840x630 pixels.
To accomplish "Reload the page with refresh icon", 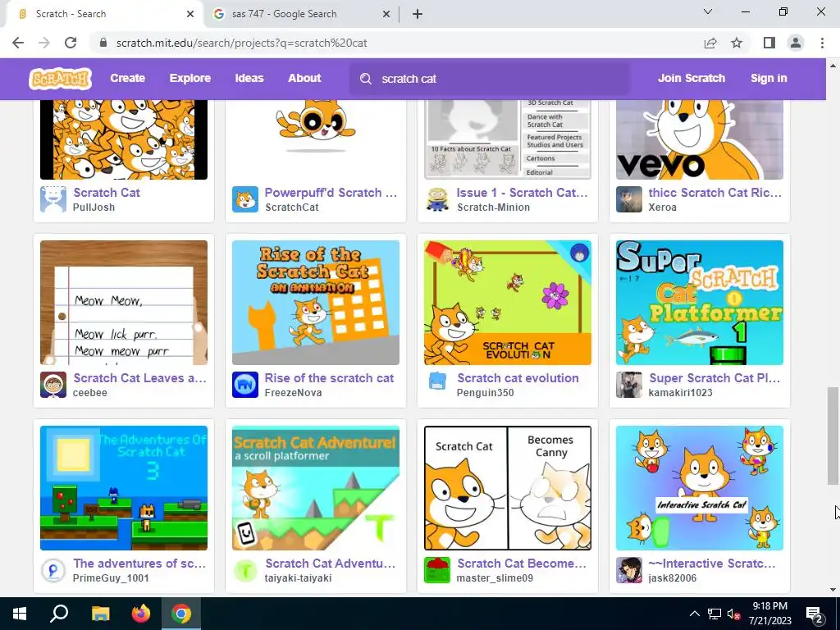I will (x=71, y=43).
